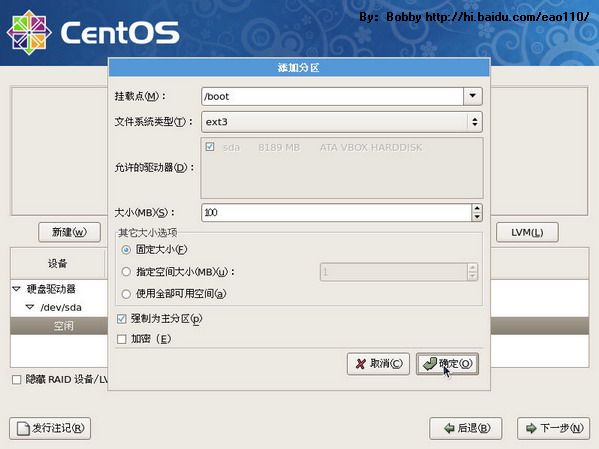599x449 pixels.
Task: Click the red X icon on Cancel
Action: 360,363
